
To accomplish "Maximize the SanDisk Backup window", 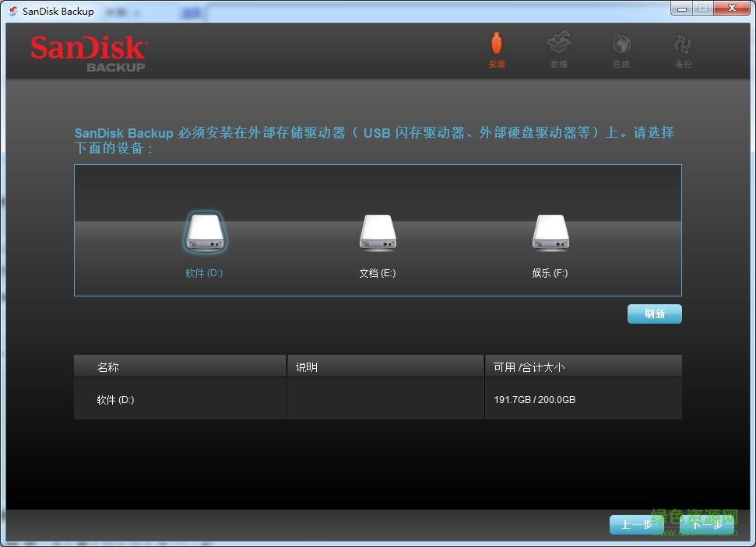I will coord(705,8).
